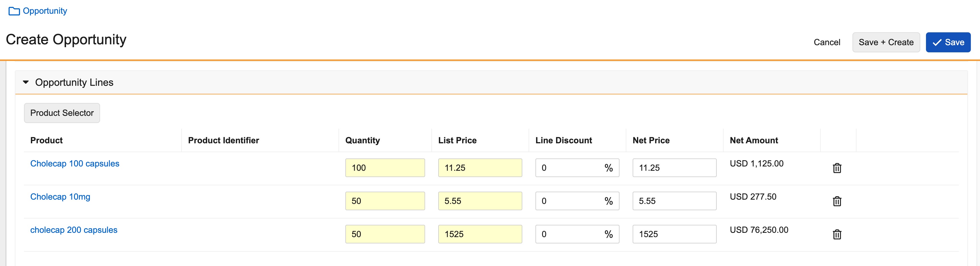Open Cholecap 100 capsules product link
Screen dimensions: 980x266
[x=75, y=164]
